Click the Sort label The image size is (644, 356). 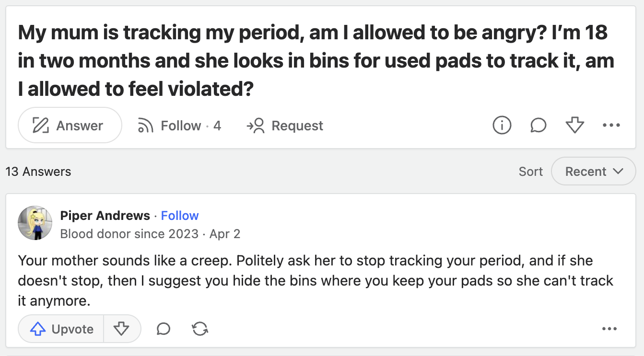(x=530, y=171)
